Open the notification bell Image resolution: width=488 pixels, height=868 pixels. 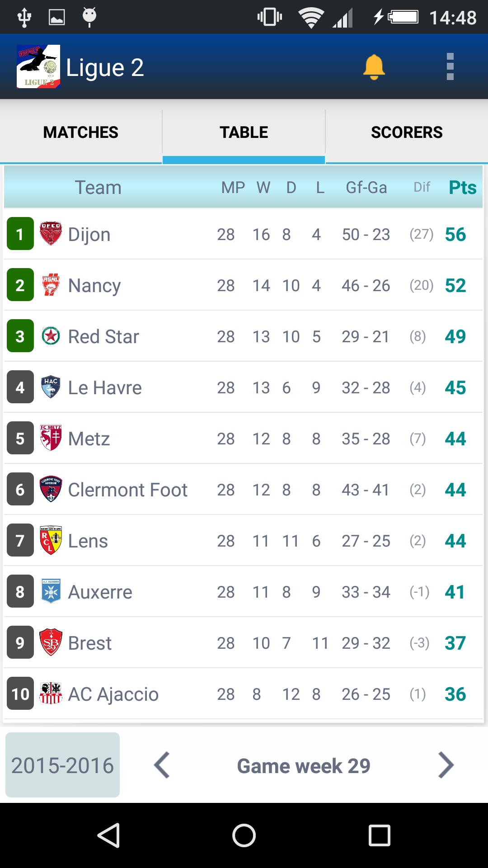click(375, 66)
